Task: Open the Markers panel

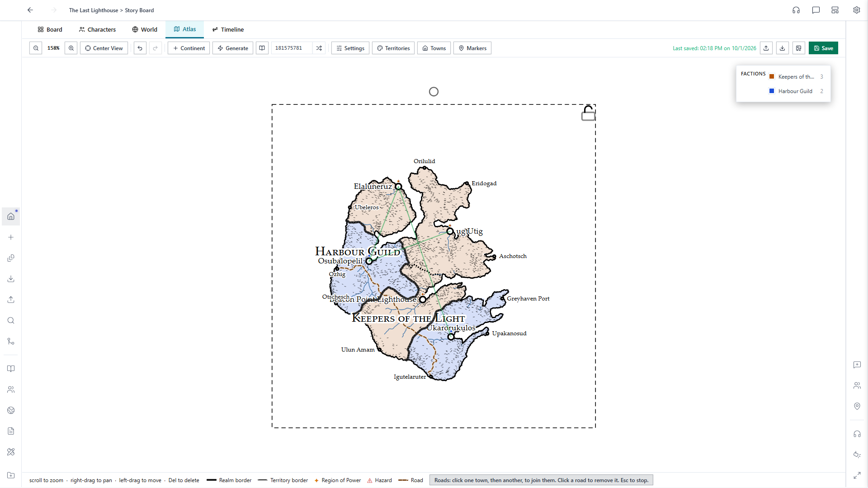Action: 472,48
